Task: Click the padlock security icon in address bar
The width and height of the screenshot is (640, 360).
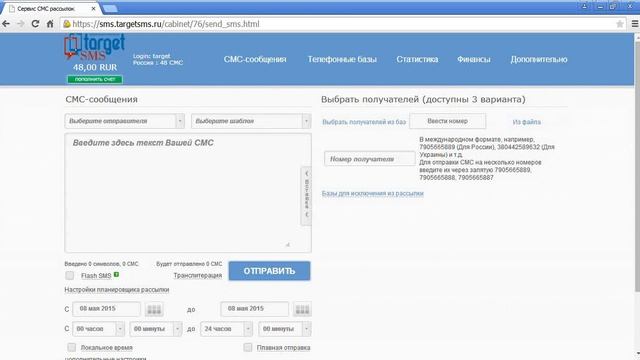Action: click(x=67, y=24)
